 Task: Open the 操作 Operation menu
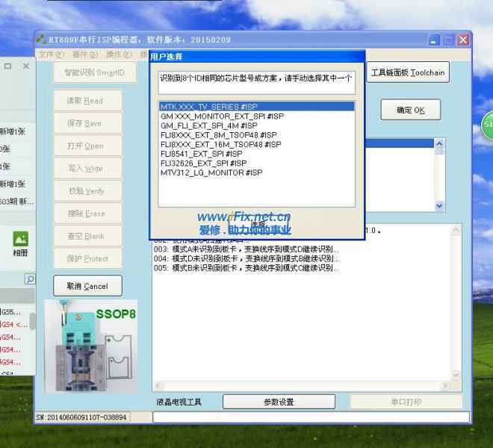pos(118,55)
